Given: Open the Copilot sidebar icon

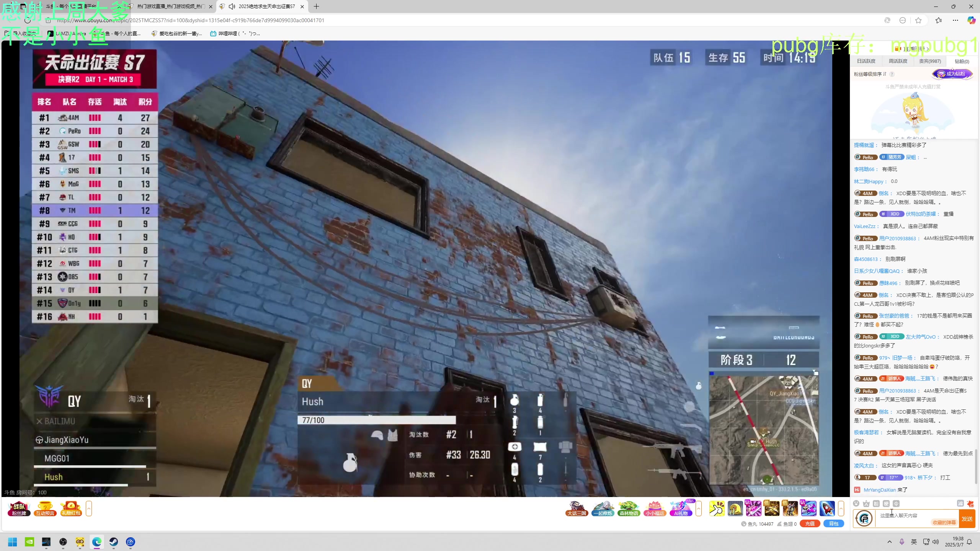Looking at the screenshot, I should [x=971, y=20].
